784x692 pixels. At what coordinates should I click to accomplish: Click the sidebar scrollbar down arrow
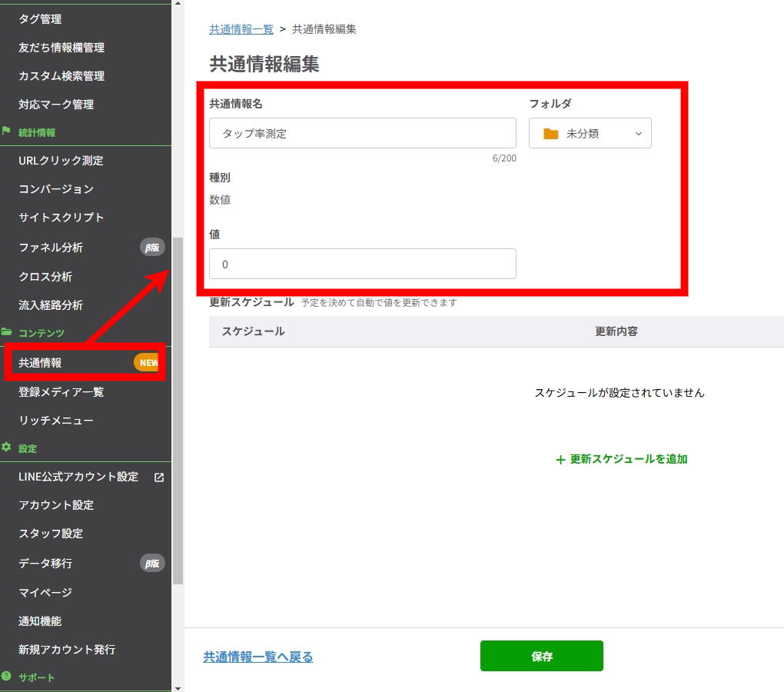(x=178, y=687)
